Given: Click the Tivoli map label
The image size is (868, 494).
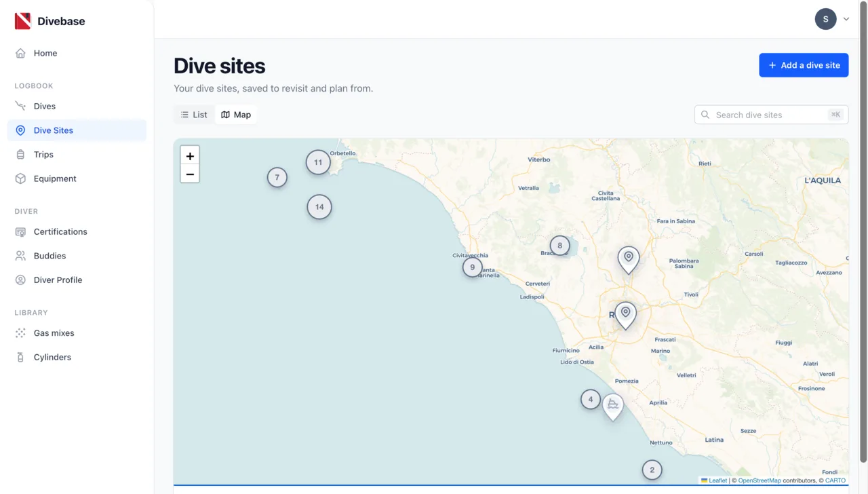Looking at the screenshot, I should tap(691, 294).
